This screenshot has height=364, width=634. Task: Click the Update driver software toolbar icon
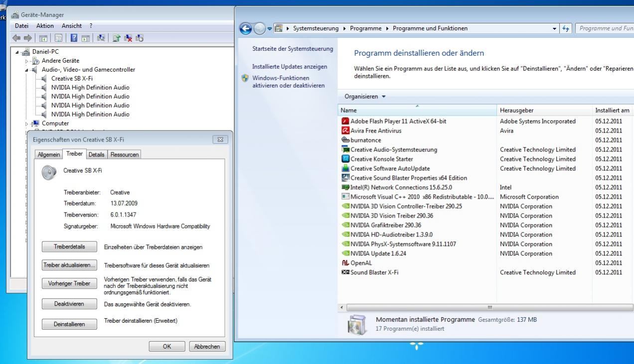(117, 38)
